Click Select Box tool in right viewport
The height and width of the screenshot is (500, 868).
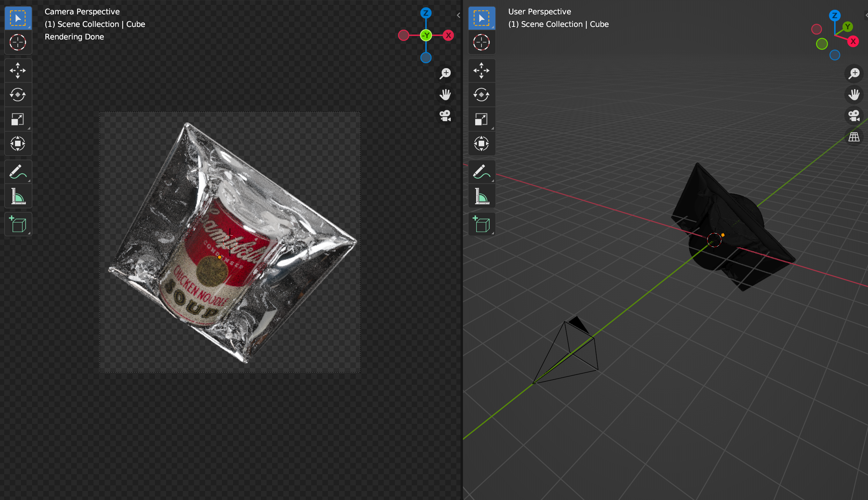pyautogui.click(x=481, y=18)
